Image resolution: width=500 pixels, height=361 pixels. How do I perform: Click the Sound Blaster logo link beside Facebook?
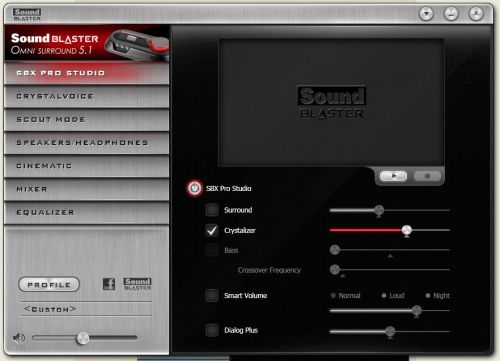137,284
